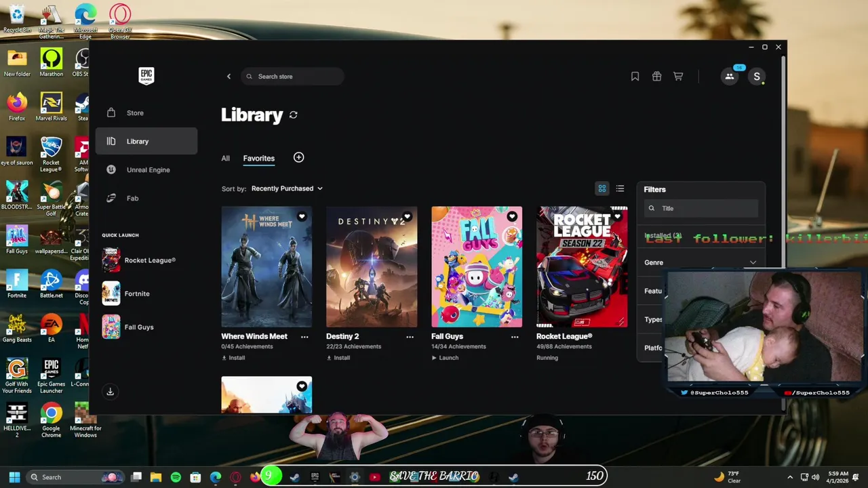
Task: Open the friends list icon
Action: (730, 77)
